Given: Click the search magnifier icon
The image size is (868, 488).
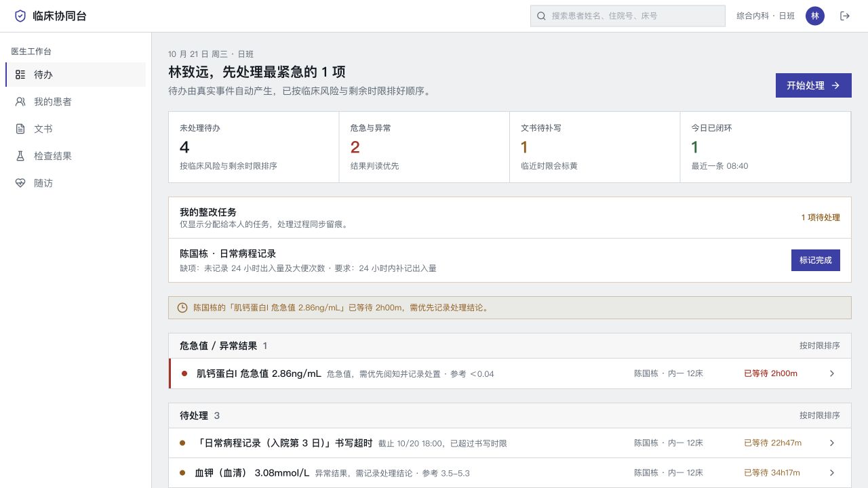Looking at the screenshot, I should point(541,16).
